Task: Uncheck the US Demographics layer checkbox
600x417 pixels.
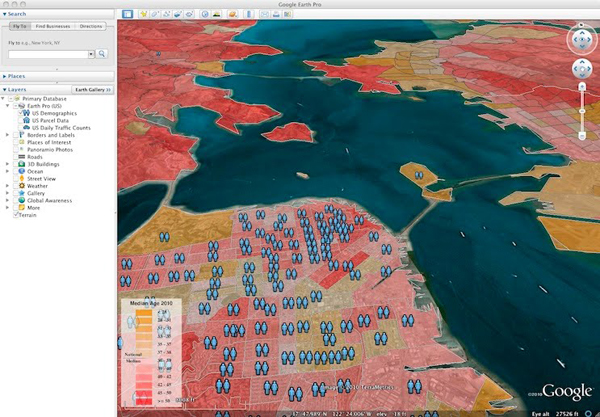Action: pos(21,113)
